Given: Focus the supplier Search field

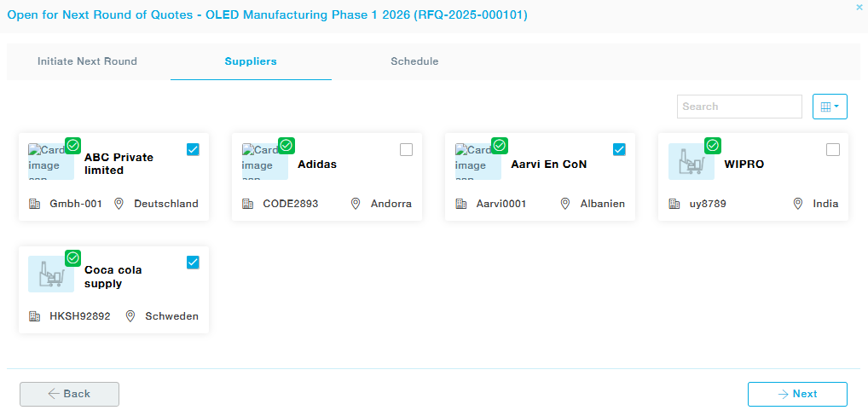Looking at the screenshot, I should [x=738, y=107].
